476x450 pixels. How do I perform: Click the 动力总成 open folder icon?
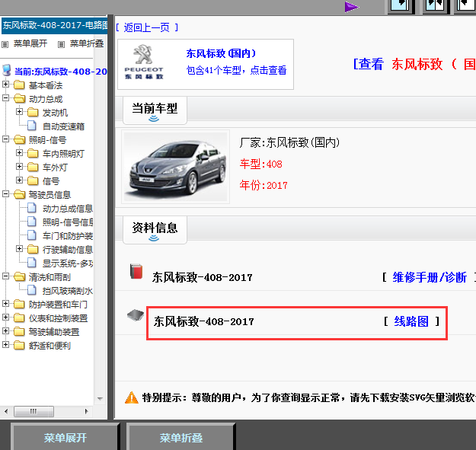[19, 98]
